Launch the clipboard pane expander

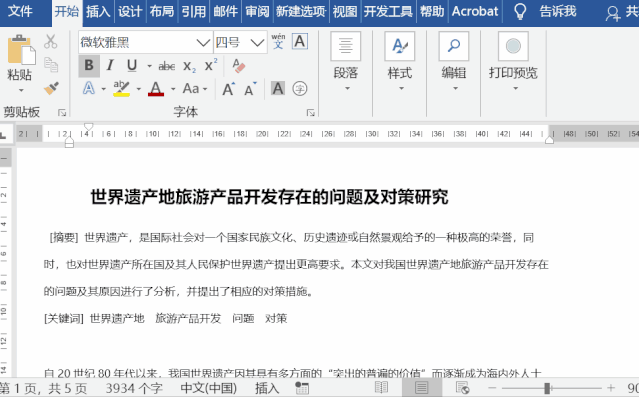[x=62, y=113]
